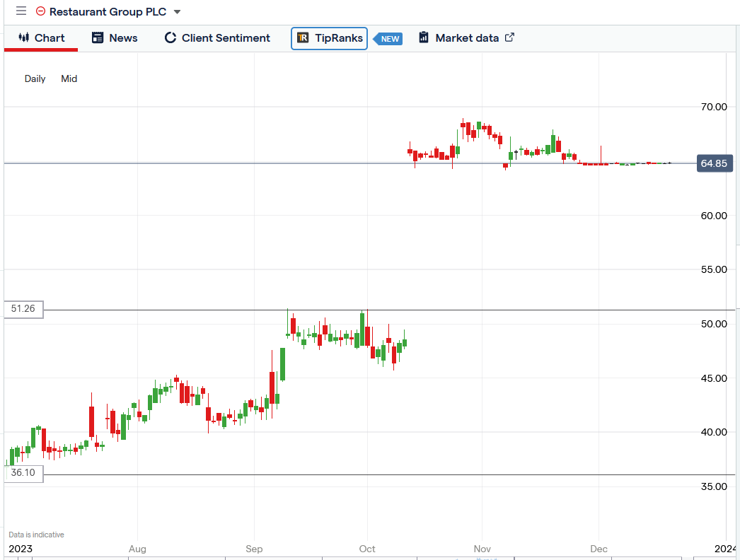
Task: Expand the Restaurant Group PLC dropdown arrow
Action: pyautogui.click(x=177, y=12)
